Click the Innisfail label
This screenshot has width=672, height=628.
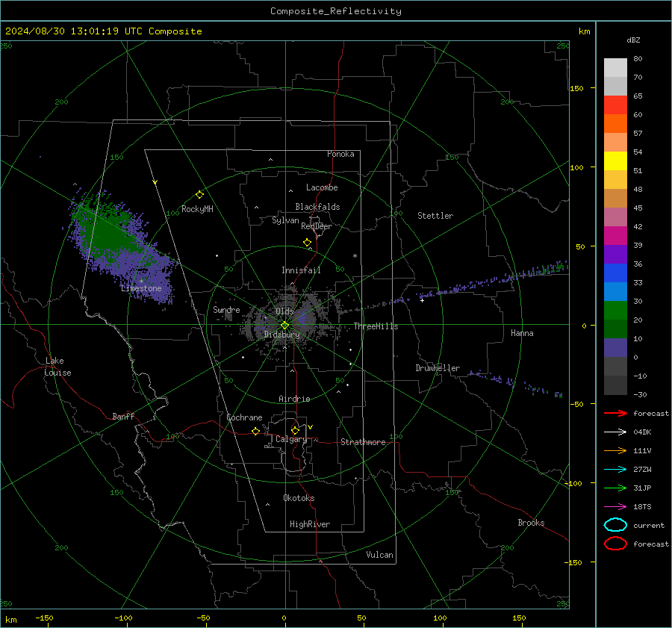tap(301, 270)
